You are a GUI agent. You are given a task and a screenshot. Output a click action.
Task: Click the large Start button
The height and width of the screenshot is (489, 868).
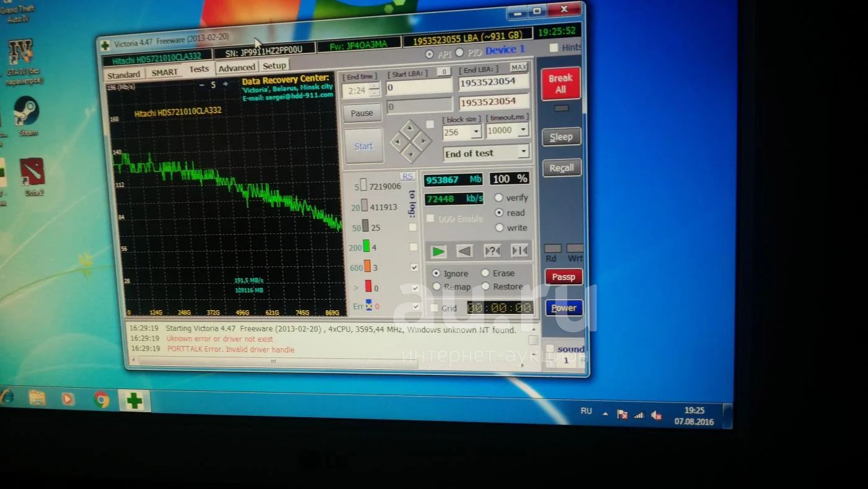pyautogui.click(x=363, y=146)
